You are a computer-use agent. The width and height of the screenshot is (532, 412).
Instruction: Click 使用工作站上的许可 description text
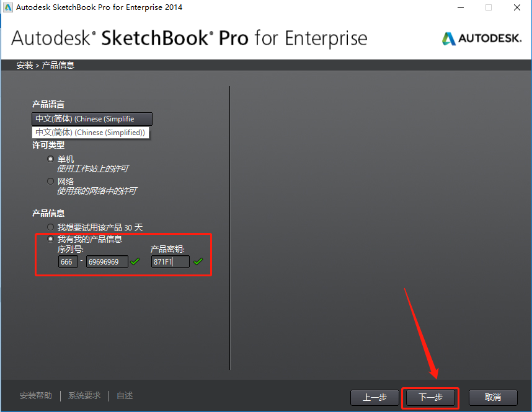click(x=92, y=169)
